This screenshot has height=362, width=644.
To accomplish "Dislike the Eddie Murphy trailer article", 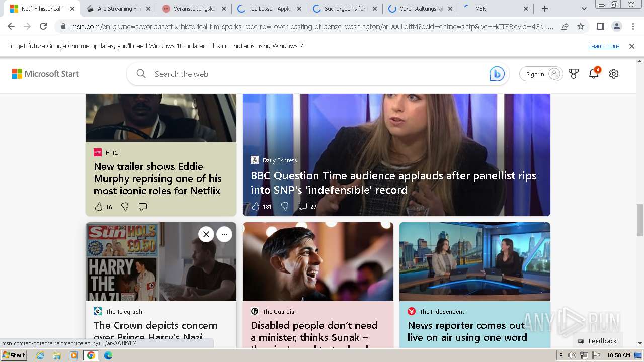I will click(125, 207).
